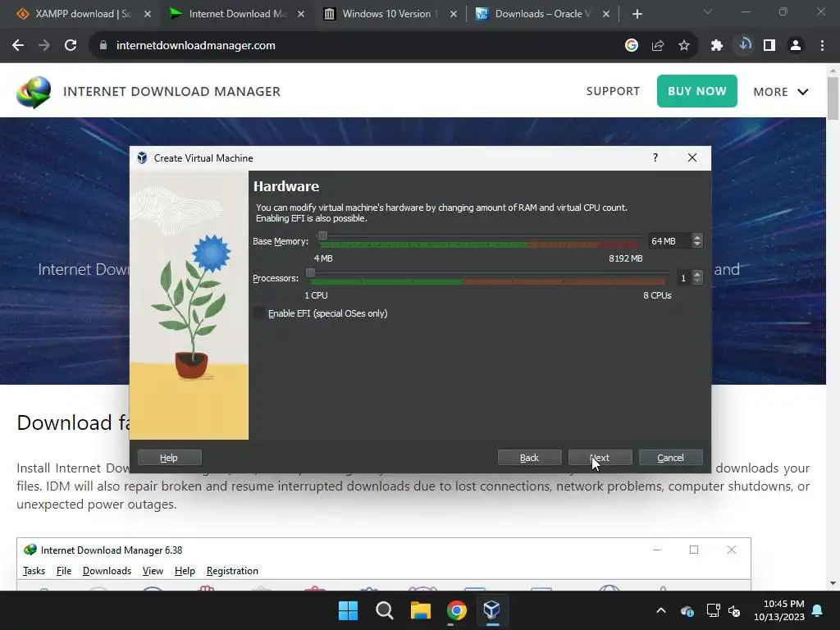Click the browser back arrow
The height and width of the screenshot is (630, 840).
(18, 46)
